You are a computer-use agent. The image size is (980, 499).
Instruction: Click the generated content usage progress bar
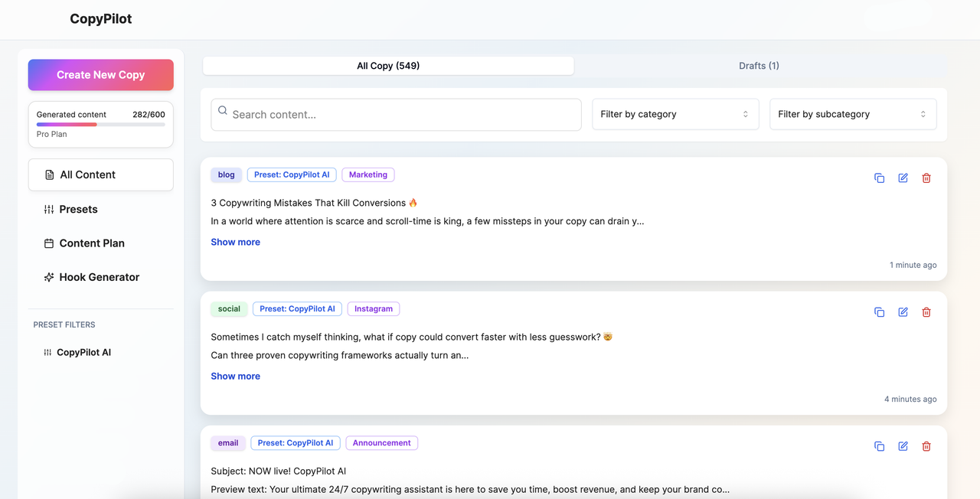[101, 124]
